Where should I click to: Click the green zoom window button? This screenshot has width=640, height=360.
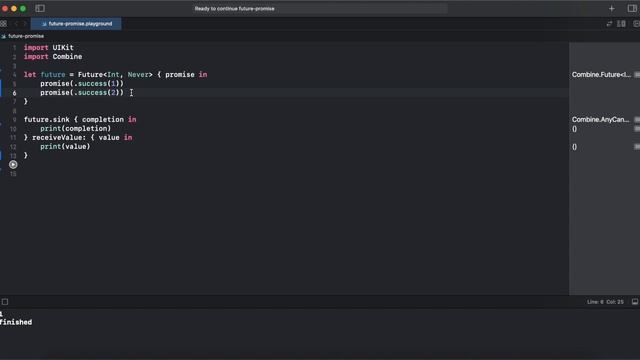[23, 8]
